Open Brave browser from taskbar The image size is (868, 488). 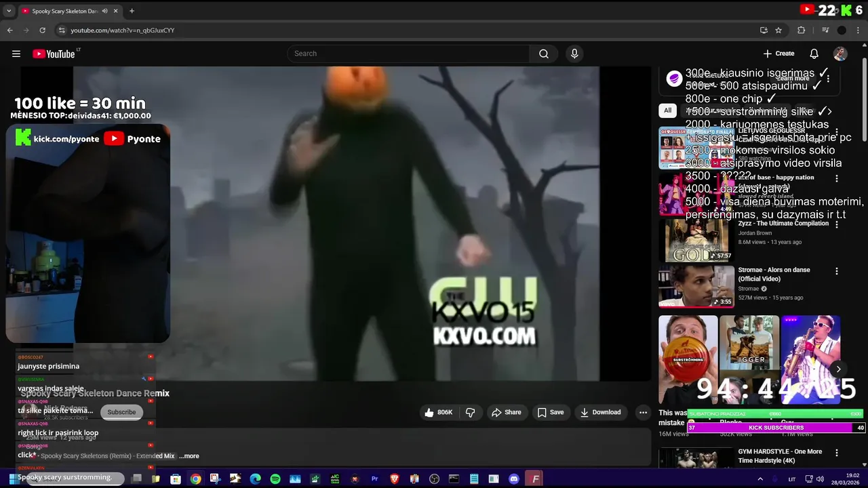395,479
